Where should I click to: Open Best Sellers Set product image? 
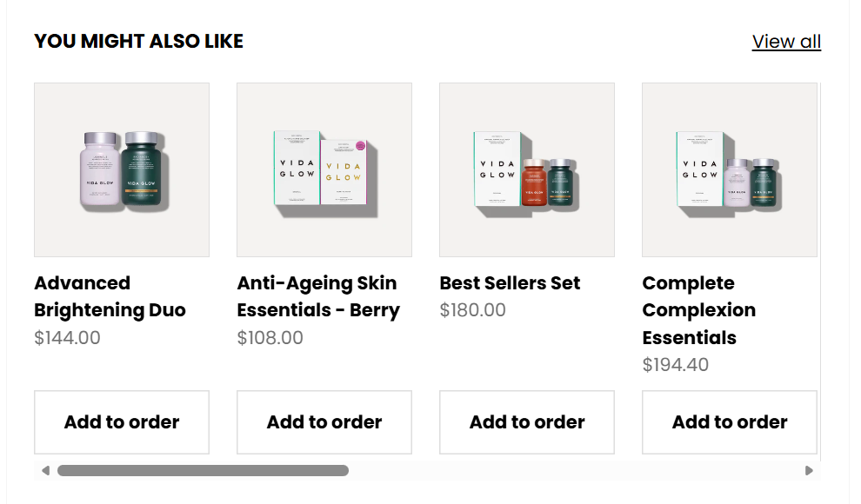[x=527, y=169]
